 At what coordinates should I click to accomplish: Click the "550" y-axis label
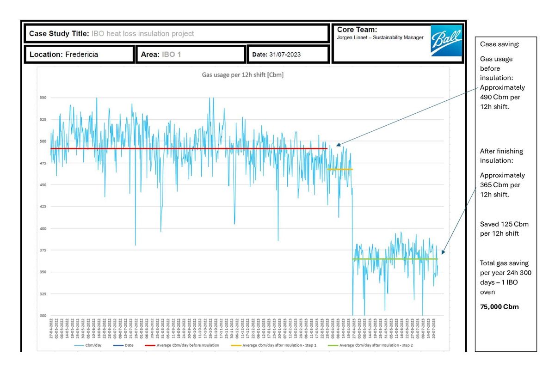point(42,98)
